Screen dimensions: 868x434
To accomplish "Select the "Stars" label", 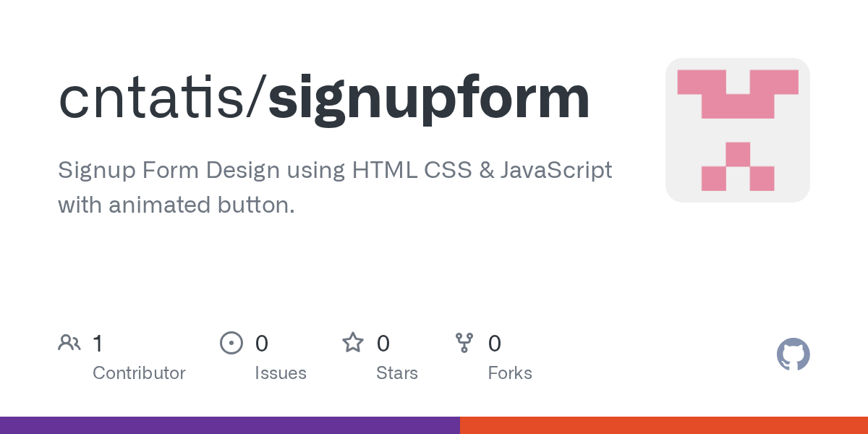I will 396,373.
